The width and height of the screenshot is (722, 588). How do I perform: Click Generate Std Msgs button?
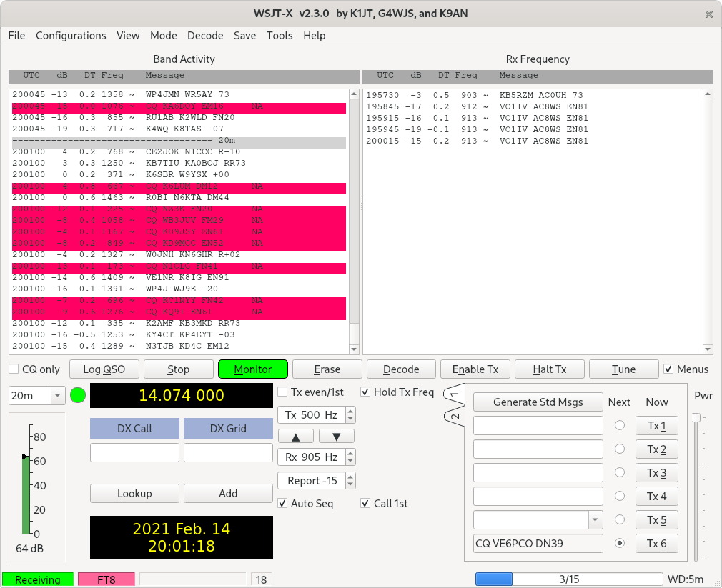(538, 402)
